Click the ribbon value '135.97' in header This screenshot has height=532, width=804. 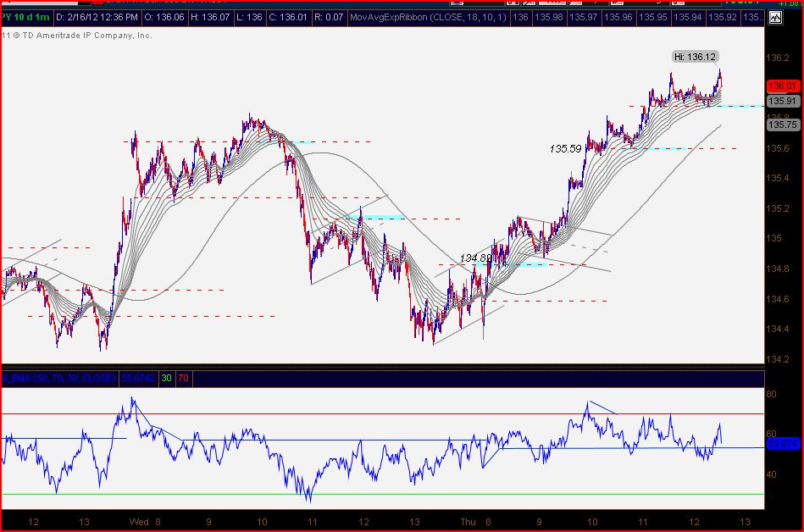tap(584, 18)
